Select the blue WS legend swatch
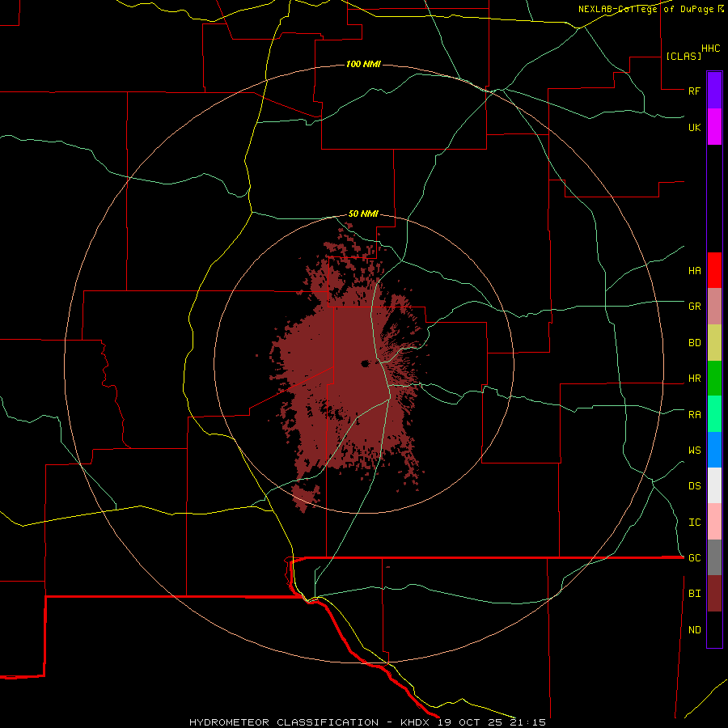 coord(714,450)
